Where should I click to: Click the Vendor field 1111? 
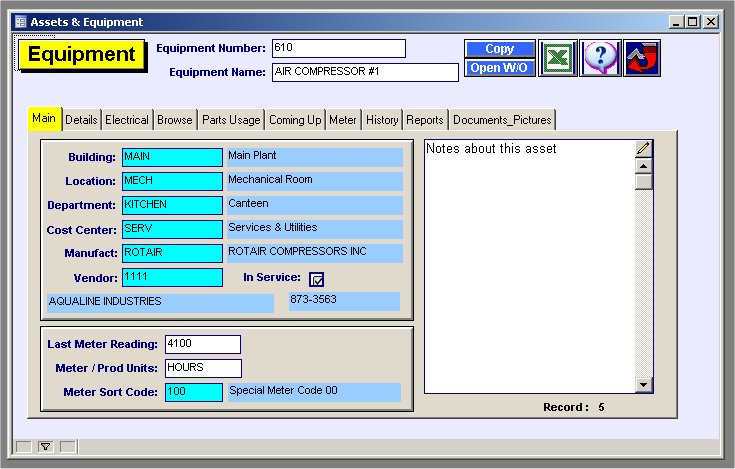[x=172, y=277]
